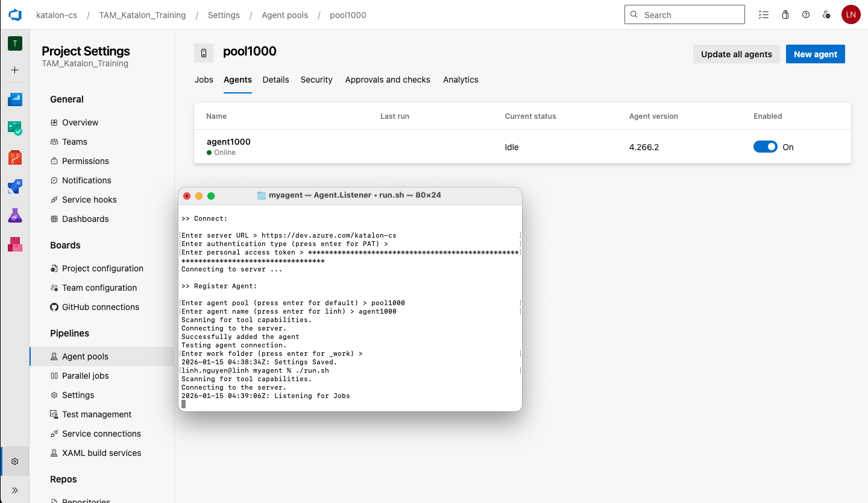
Task: Open Repos from the left sidebar
Action: click(14, 157)
